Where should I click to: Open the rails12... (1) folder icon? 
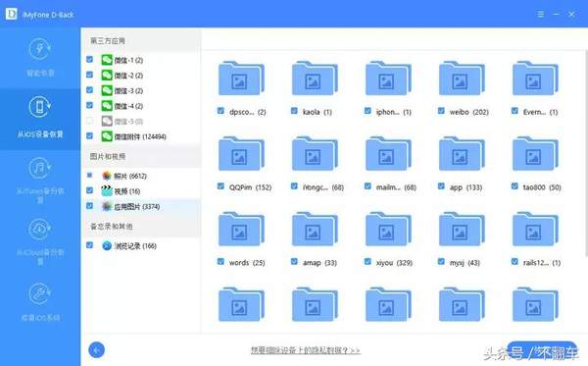pyautogui.click(x=535, y=230)
